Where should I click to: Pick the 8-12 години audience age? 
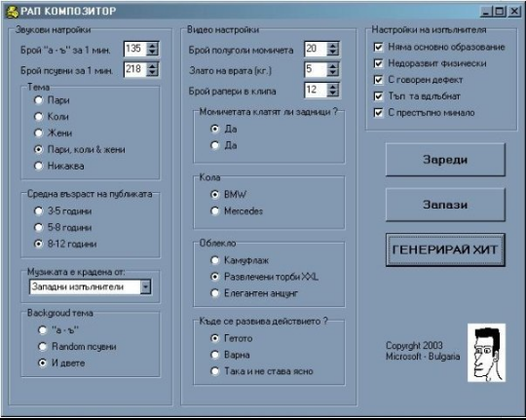click(39, 244)
